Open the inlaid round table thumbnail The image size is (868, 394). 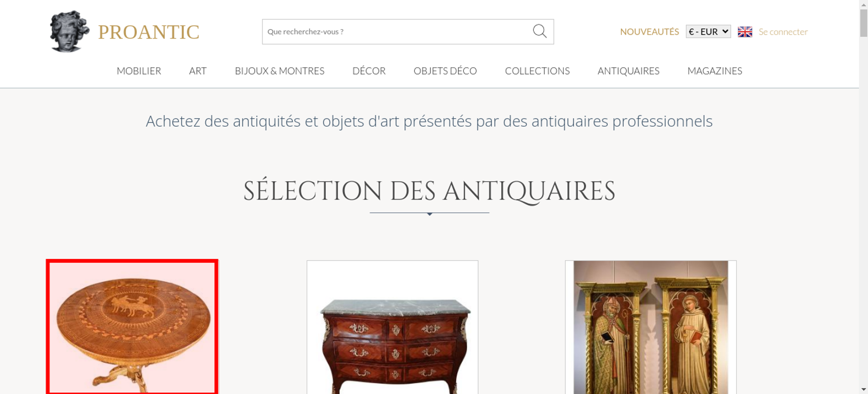(132, 327)
